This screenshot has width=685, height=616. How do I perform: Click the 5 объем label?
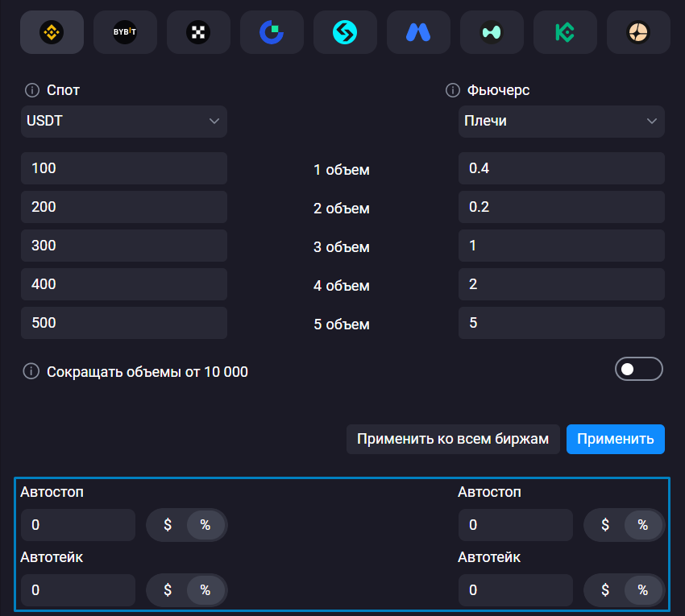(x=342, y=325)
